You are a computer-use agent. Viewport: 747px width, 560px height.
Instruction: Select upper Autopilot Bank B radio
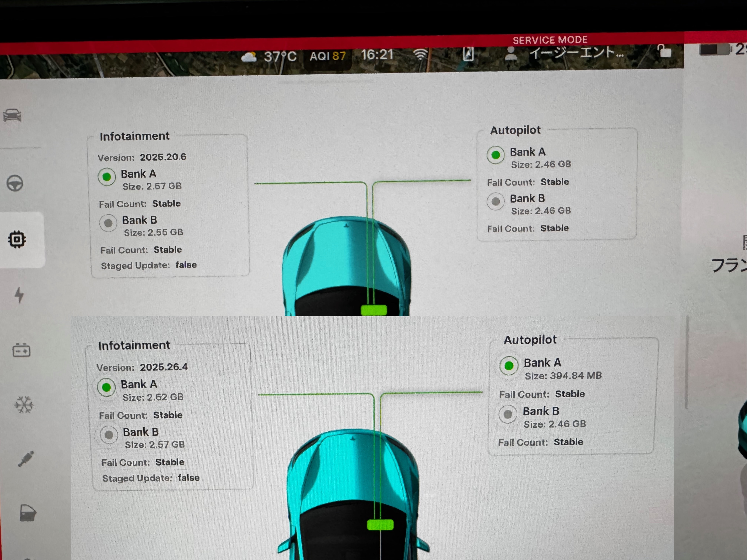495,201
